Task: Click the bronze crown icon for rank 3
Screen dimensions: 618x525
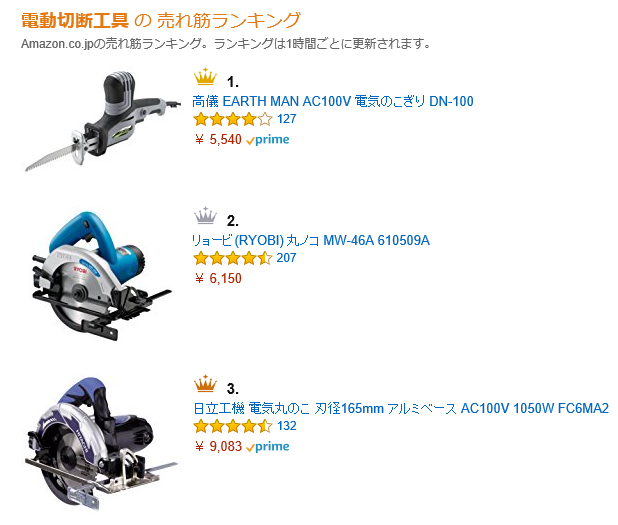Action: pos(205,384)
